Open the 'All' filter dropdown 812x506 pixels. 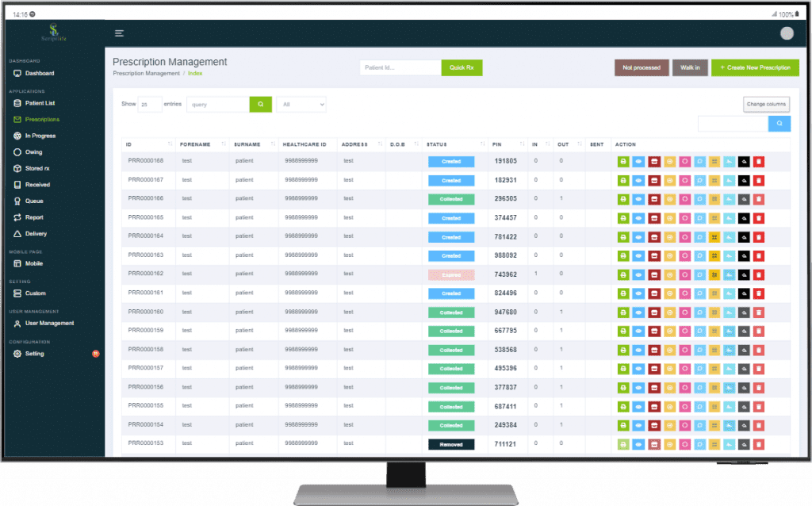(301, 105)
